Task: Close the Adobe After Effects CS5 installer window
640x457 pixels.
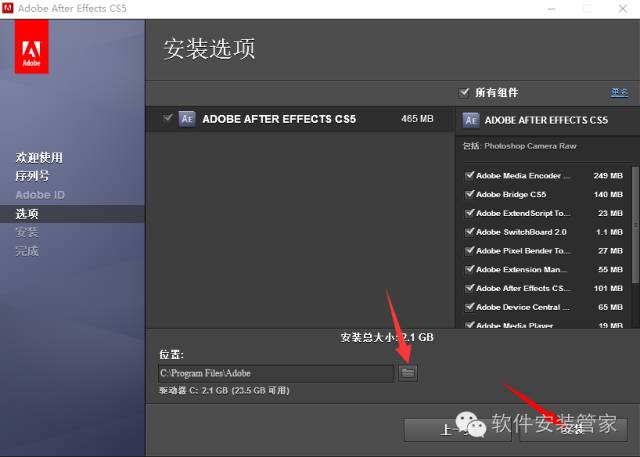Action: click(621, 9)
